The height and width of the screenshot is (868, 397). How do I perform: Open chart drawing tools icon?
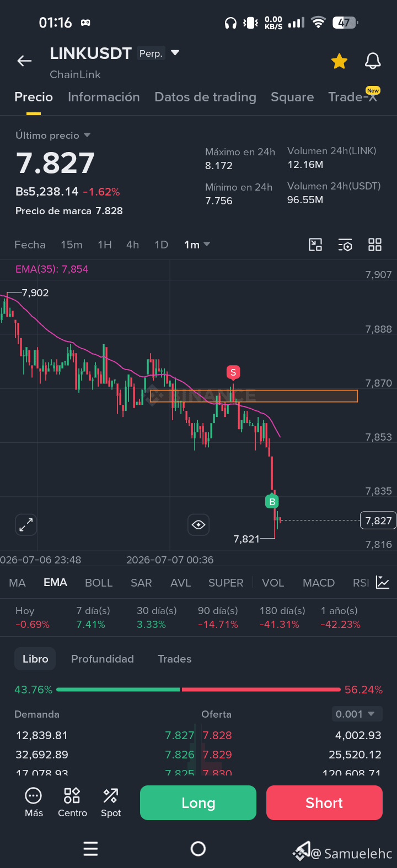click(x=315, y=245)
